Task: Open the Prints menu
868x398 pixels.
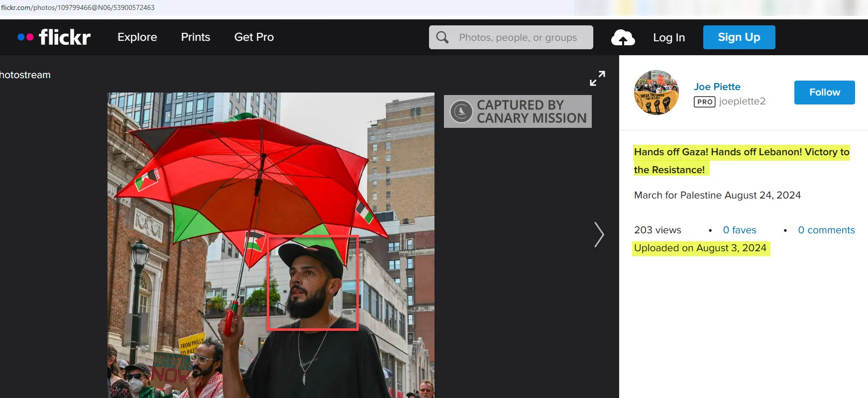Action: pos(196,37)
